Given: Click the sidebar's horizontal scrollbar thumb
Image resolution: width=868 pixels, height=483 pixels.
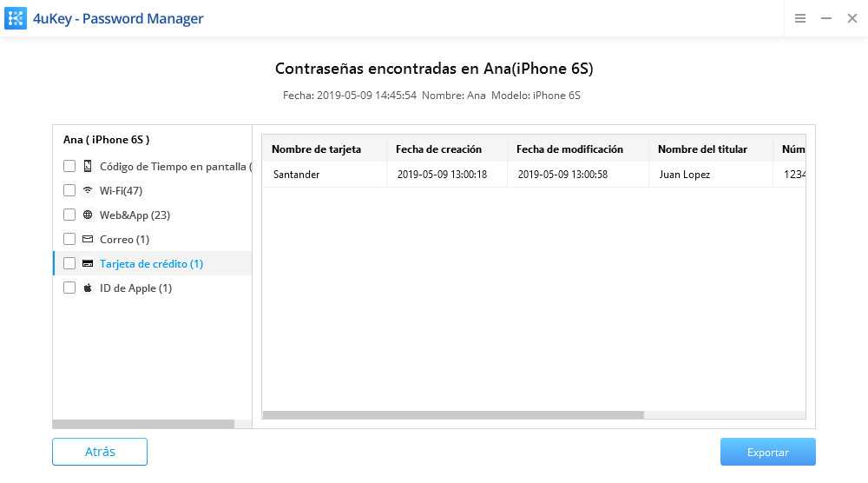Looking at the screenshot, I should tap(143, 424).
